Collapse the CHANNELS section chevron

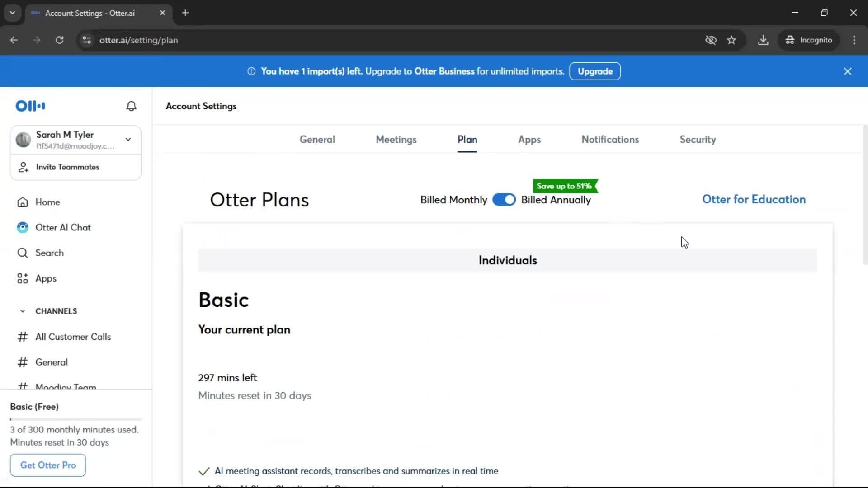pos(23,311)
